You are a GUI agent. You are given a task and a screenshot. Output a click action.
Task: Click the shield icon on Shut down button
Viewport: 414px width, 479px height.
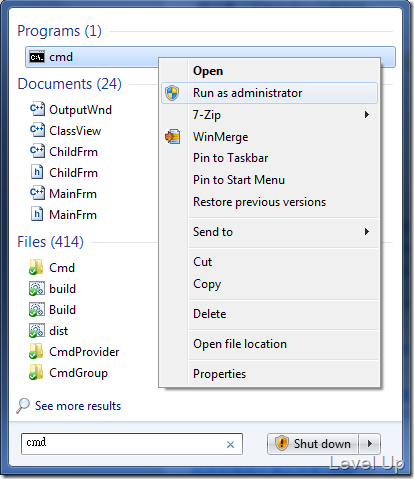click(x=282, y=444)
